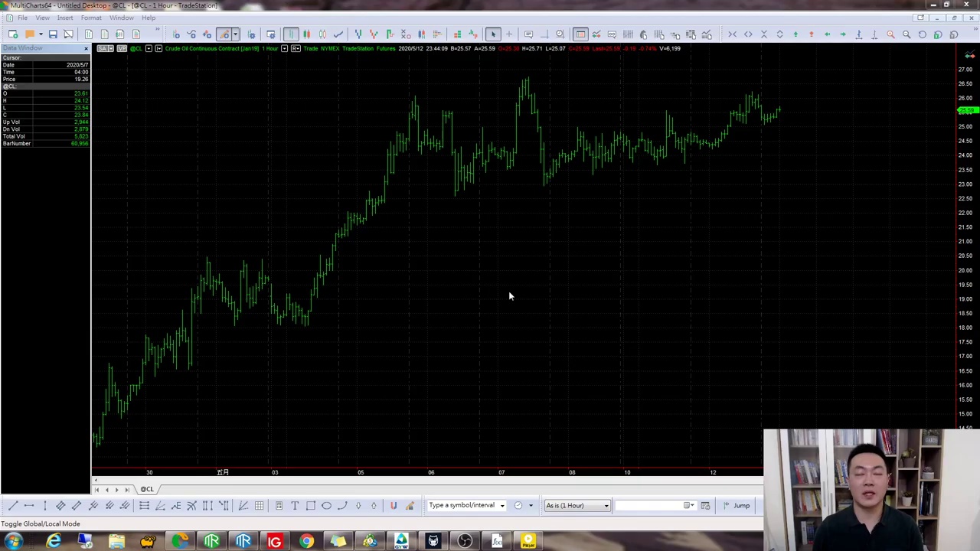Close the Data Window panel

coord(86,48)
